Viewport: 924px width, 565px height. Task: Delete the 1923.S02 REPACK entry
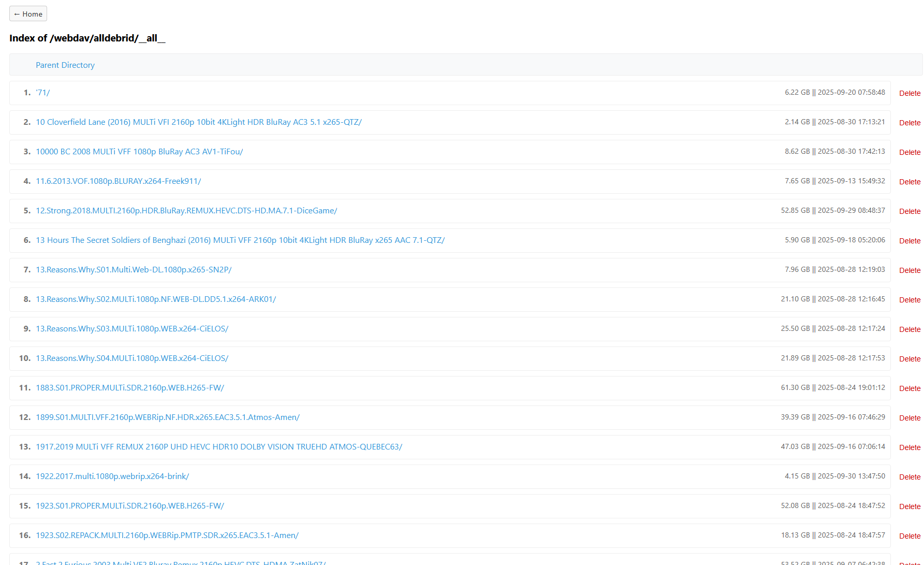(910, 536)
